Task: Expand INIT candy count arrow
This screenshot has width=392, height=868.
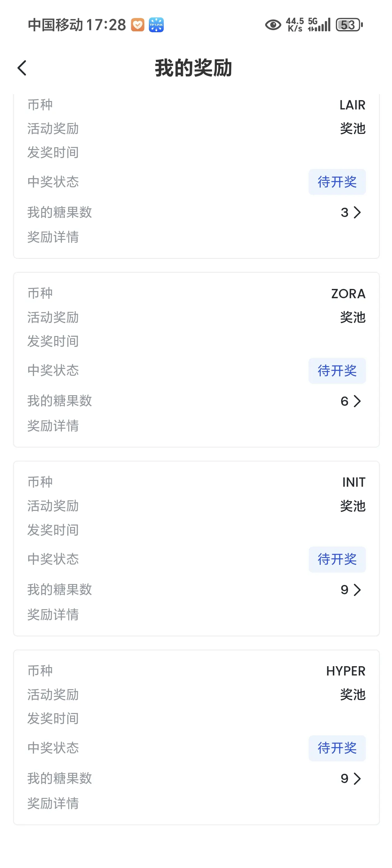Action: click(357, 590)
